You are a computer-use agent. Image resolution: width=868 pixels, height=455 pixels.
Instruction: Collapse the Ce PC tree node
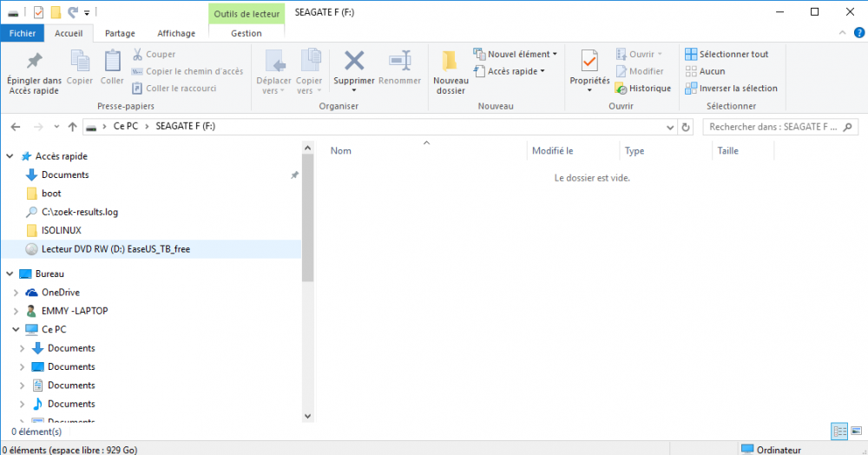click(16, 330)
